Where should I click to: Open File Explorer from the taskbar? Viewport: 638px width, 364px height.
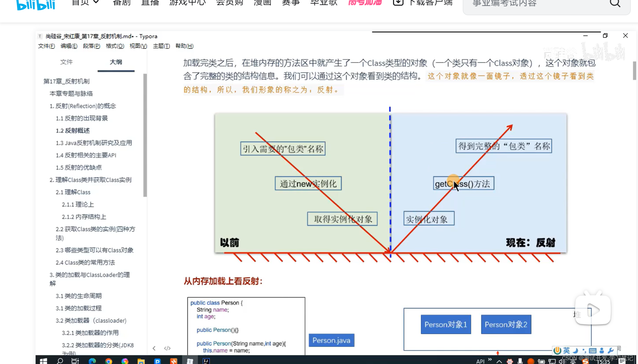click(x=141, y=361)
